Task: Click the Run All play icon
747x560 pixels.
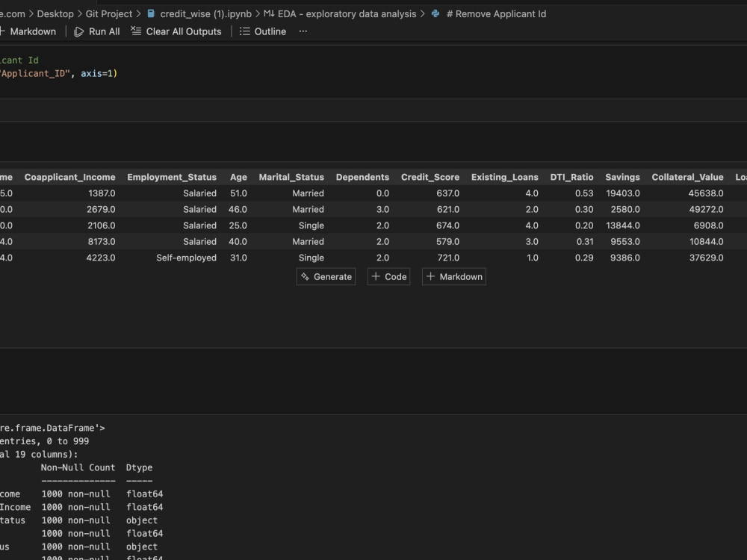Action: (x=78, y=31)
